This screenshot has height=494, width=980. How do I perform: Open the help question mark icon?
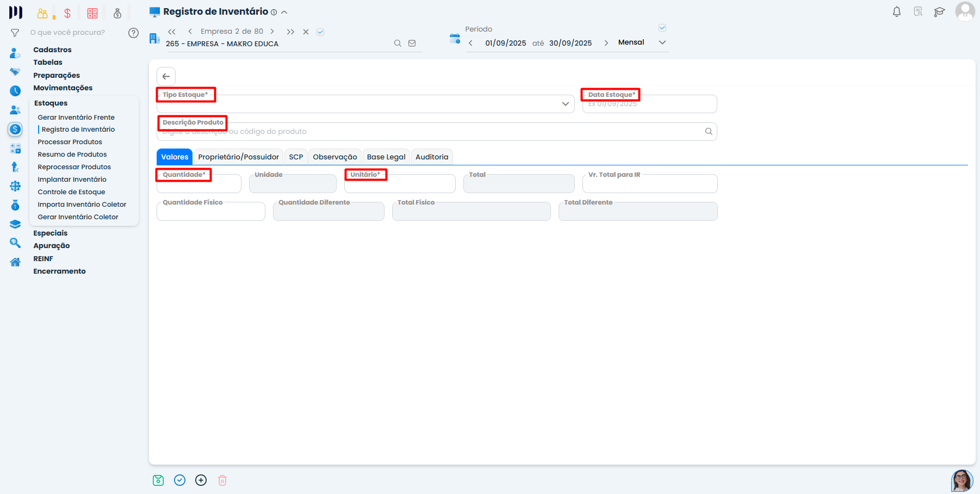pyautogui.click(x=133, y=33)
